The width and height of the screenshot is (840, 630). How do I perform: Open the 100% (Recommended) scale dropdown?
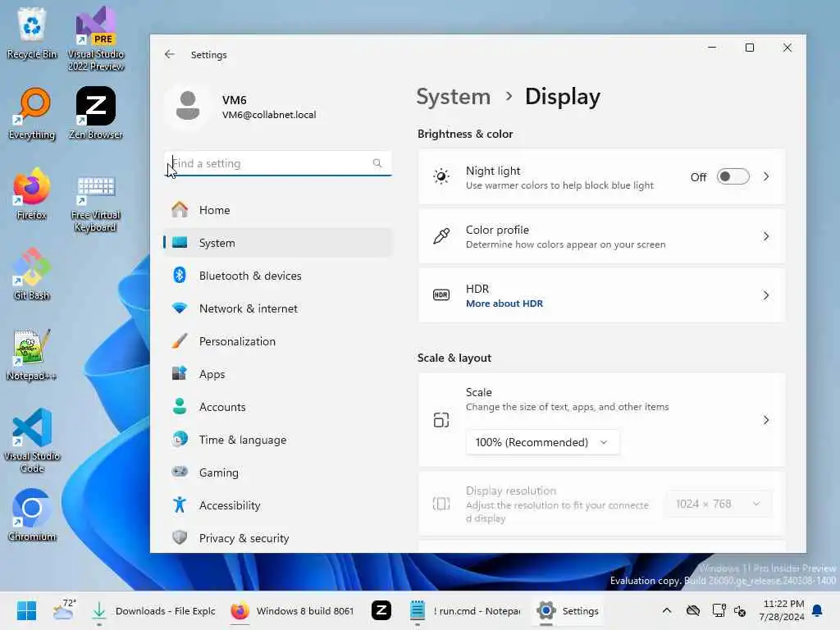coord(543,442)
